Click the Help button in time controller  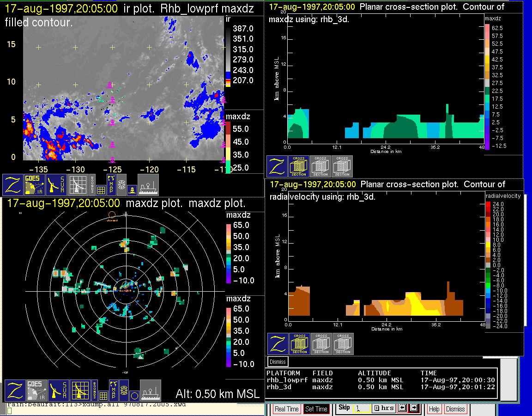point(434,409)
